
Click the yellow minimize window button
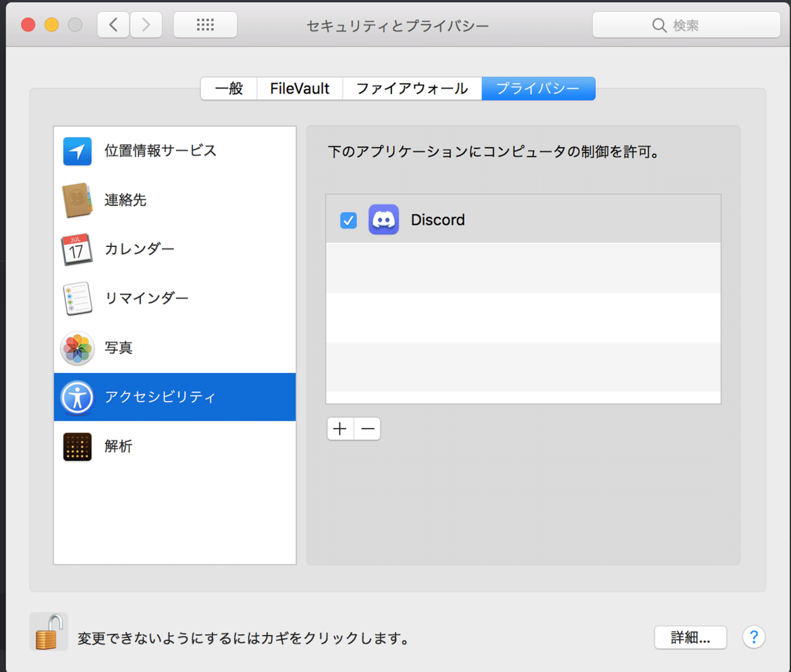[x=51, y=25]
